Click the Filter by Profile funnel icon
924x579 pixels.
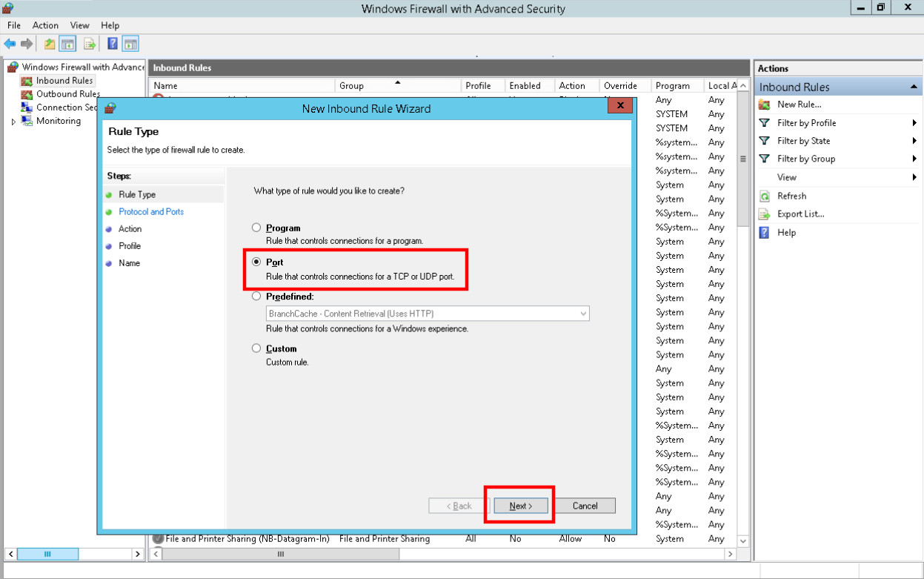(765, 123)
